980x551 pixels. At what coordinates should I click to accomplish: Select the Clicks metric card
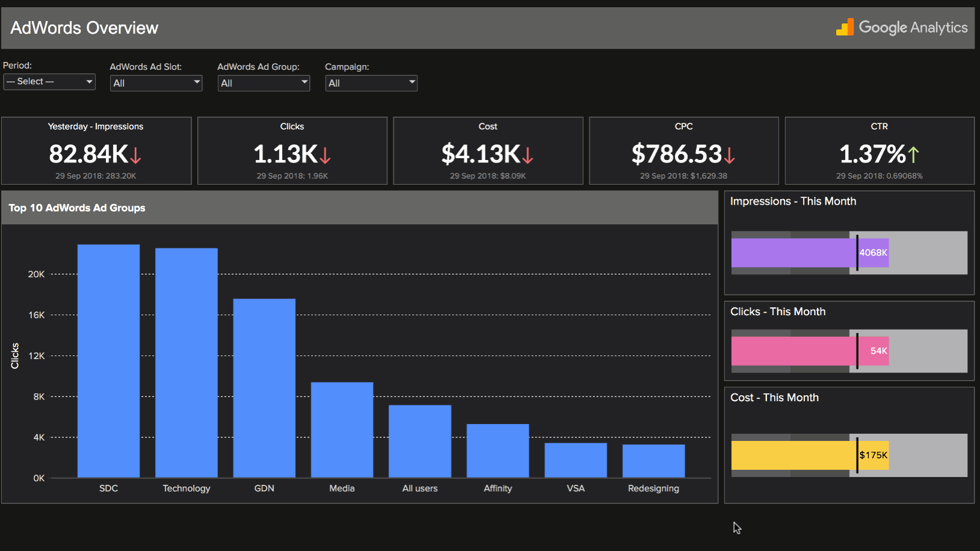(292, 150)
